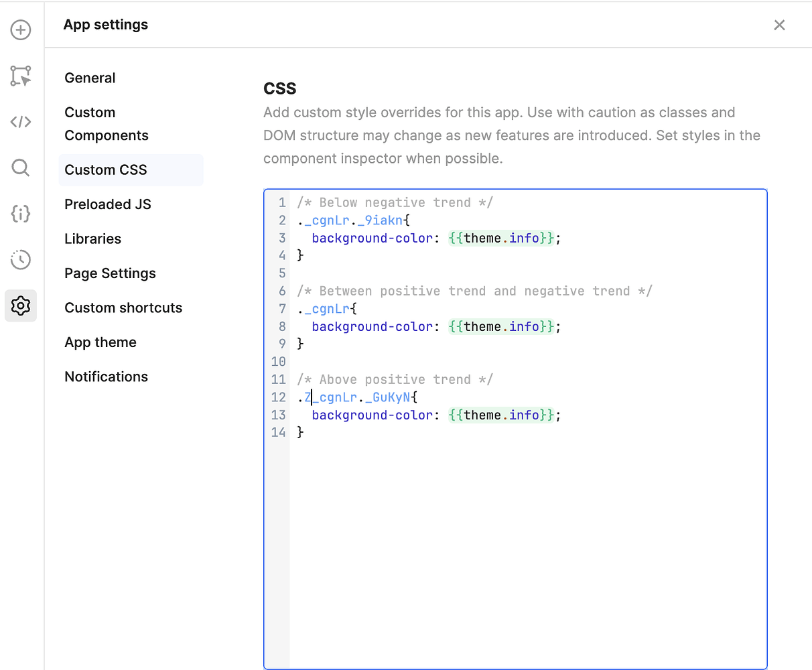Screen dimensions: 812x670
Task: Click the background-color declaration on line 3
Action: (436, 238)
